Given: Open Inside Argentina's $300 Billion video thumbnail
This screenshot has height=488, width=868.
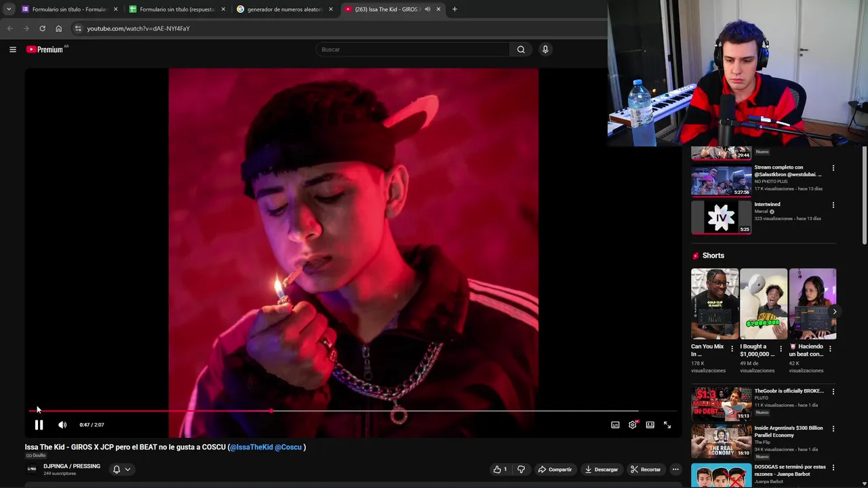Looking at the screenshot, I should (x=721, y=441).
